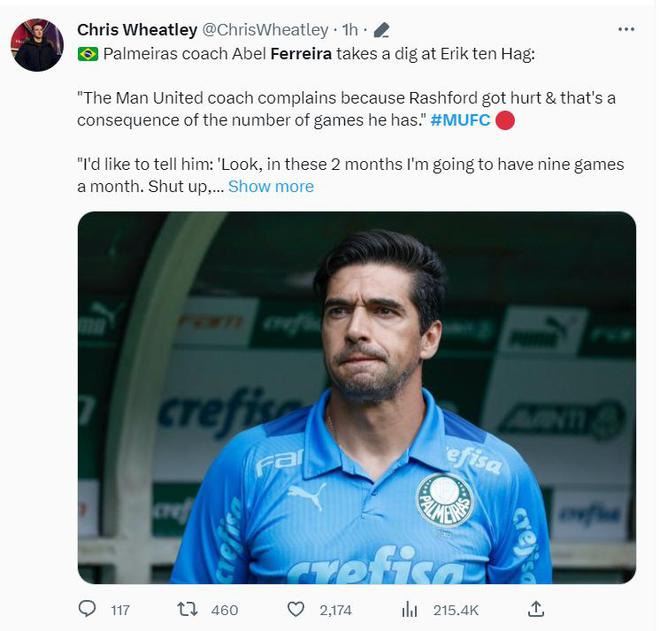Click the Chris Wheatley display name
This screenshot has height=631, width=660.
pos(137,30)
